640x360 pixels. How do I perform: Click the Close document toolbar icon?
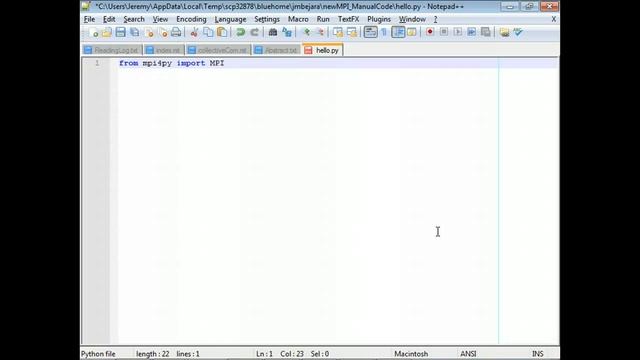(x=149, y=32)
